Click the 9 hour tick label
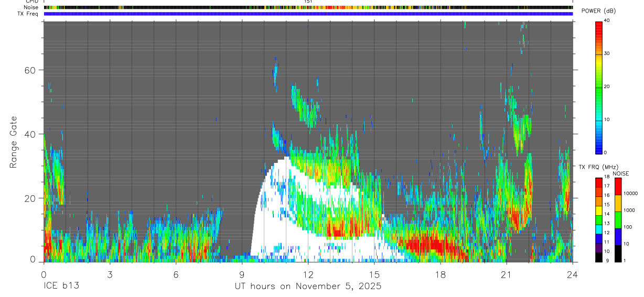This screenshot has width=644, height=297. click(x=242, y=275)
